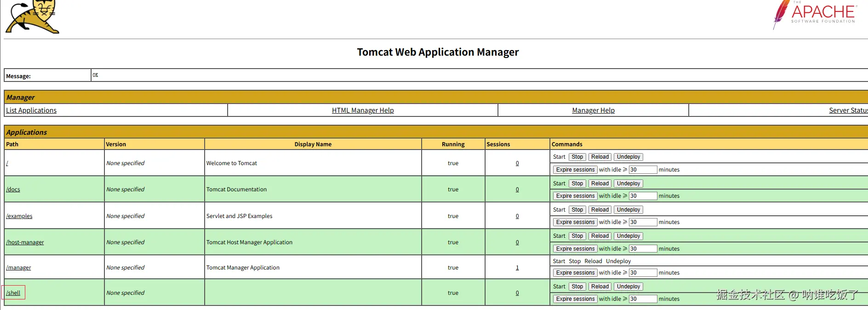This screenshot has width=868, height=310.
Task: Click the idle minutes field for root /
Action: (643, 170)
